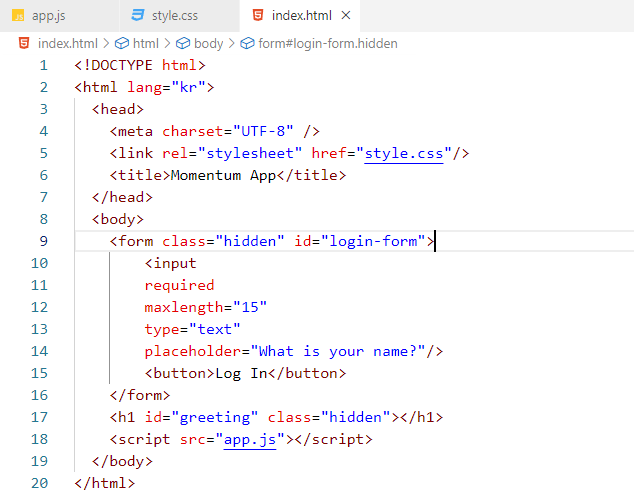Switch to the style.css tab
634x499 pixels.
tap(180, 16)
